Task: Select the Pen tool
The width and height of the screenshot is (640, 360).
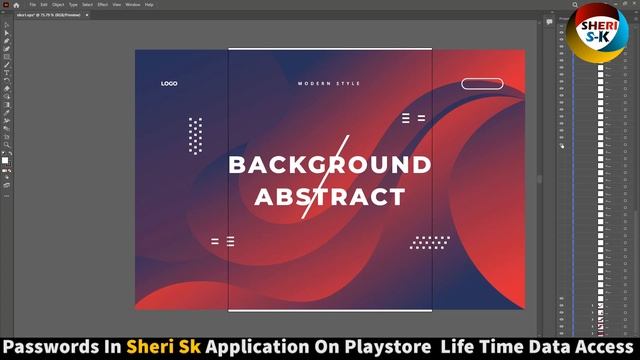Action: coord(6,41)
